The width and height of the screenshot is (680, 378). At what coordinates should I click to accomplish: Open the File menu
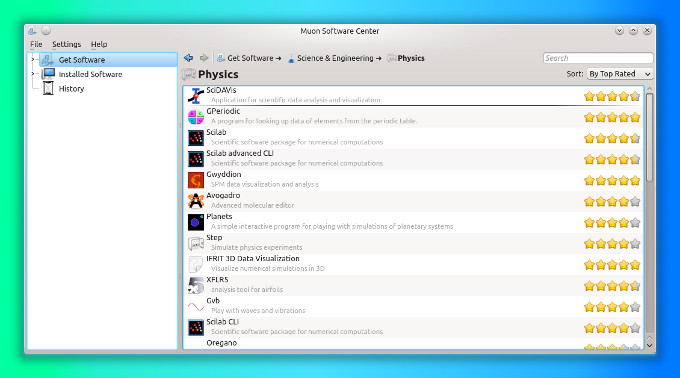(x=36, y=44)
